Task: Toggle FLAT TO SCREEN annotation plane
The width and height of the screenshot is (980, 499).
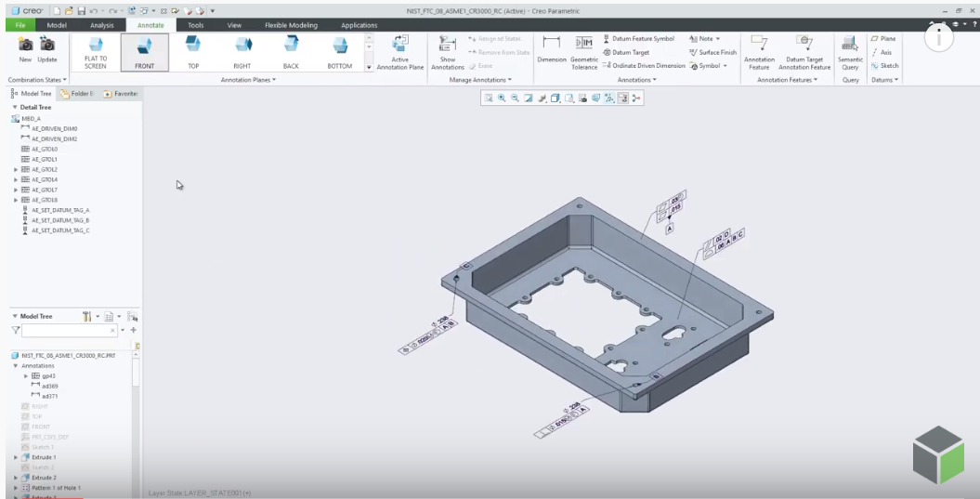Action: click(x=96, y=51)
